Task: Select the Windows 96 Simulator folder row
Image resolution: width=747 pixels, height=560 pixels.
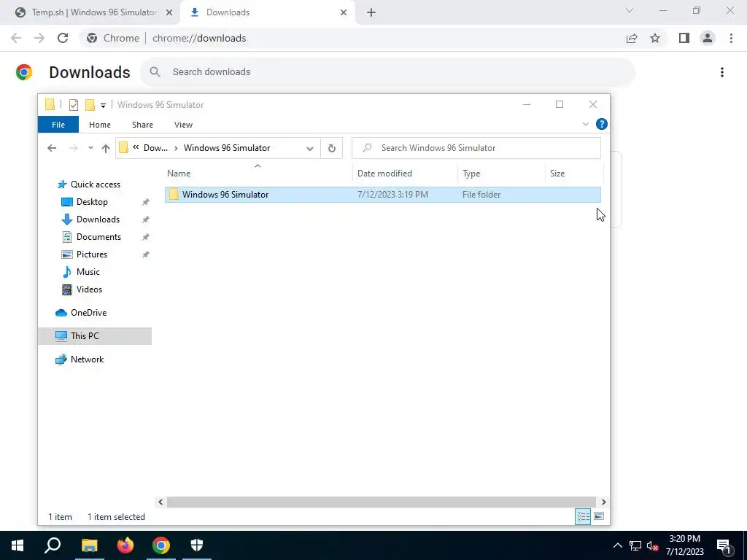Action: pyautogui.click(x=382, y=194)
